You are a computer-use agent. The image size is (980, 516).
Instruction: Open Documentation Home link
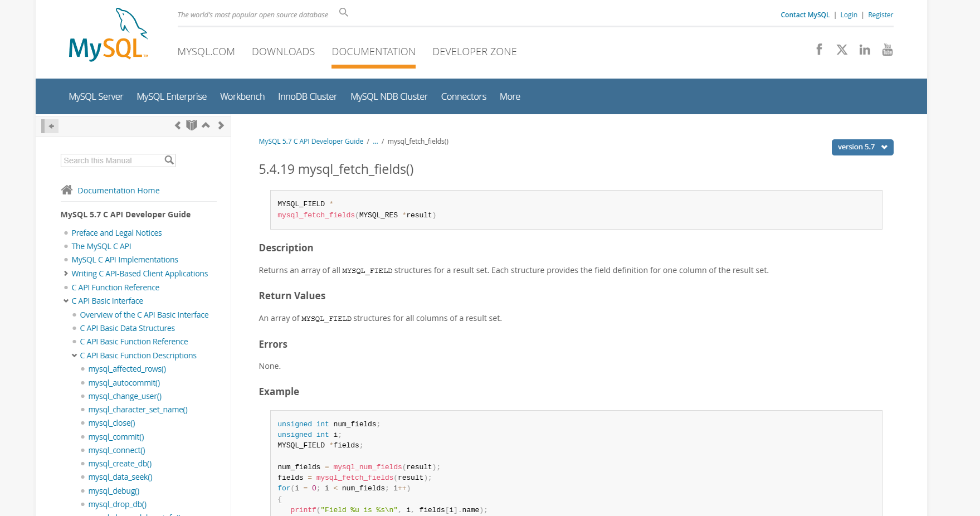click(119, 191)
